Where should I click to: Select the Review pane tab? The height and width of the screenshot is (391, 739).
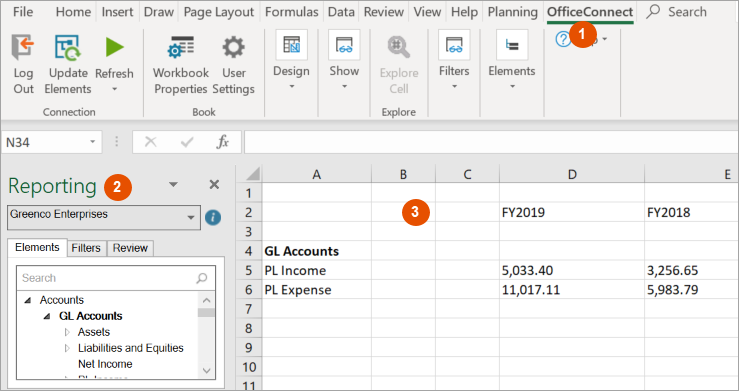[x=130, y=248]
